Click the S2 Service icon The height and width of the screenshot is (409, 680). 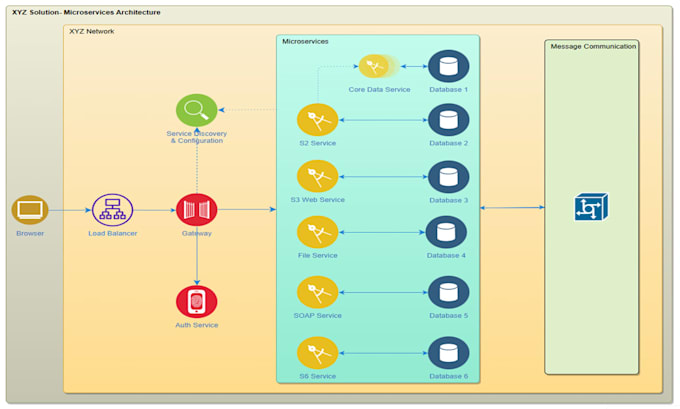[317, 120]
